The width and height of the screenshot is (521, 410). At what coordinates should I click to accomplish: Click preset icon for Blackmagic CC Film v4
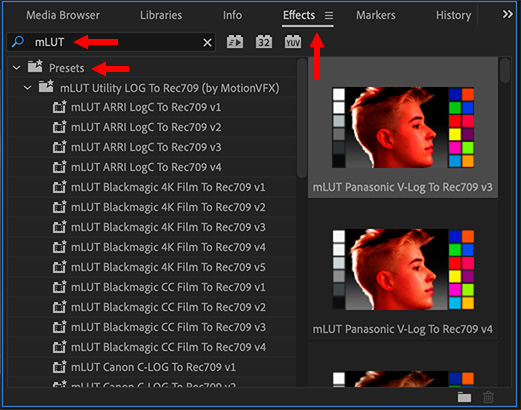[x=60, y=347]
